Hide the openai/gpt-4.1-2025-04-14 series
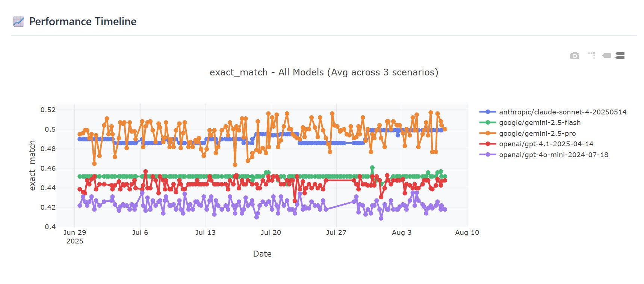Viewport: 644px width, 284px height. click(546, 144)
